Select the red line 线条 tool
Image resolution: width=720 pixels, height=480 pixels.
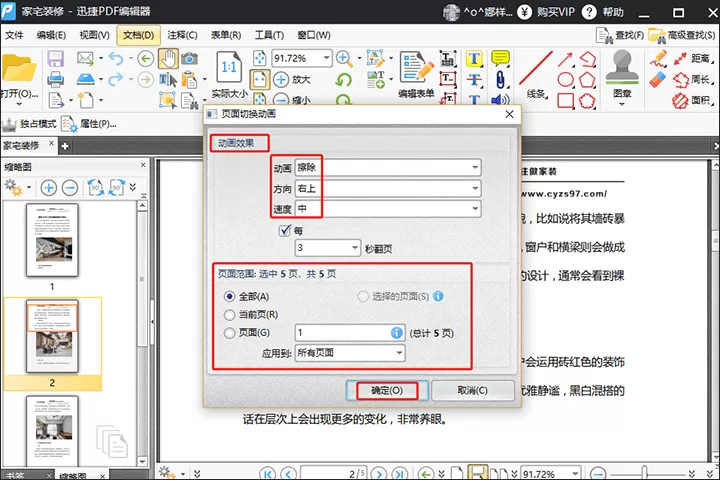(x=536, y=73)
